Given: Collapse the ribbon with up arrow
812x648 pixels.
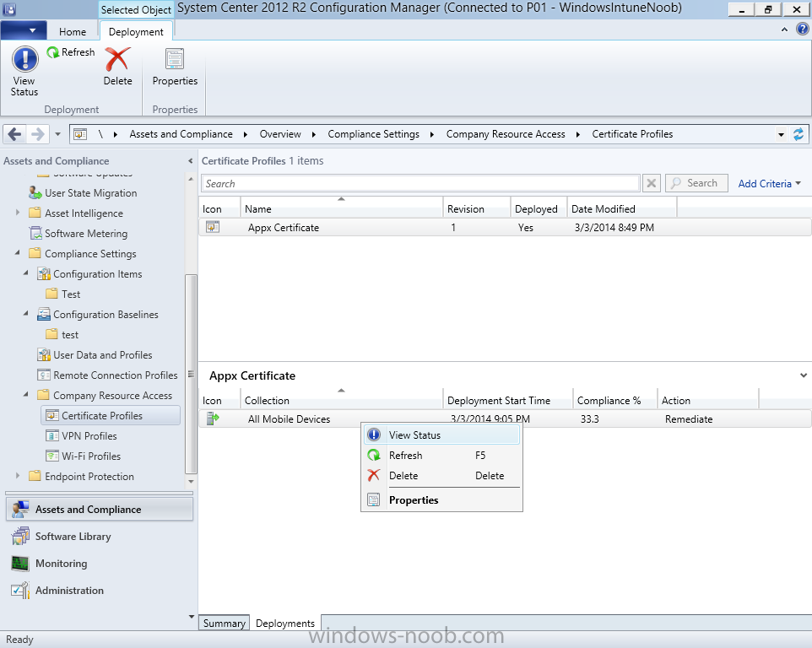Looking at the screenshot, I should click(x=784, y=30).
